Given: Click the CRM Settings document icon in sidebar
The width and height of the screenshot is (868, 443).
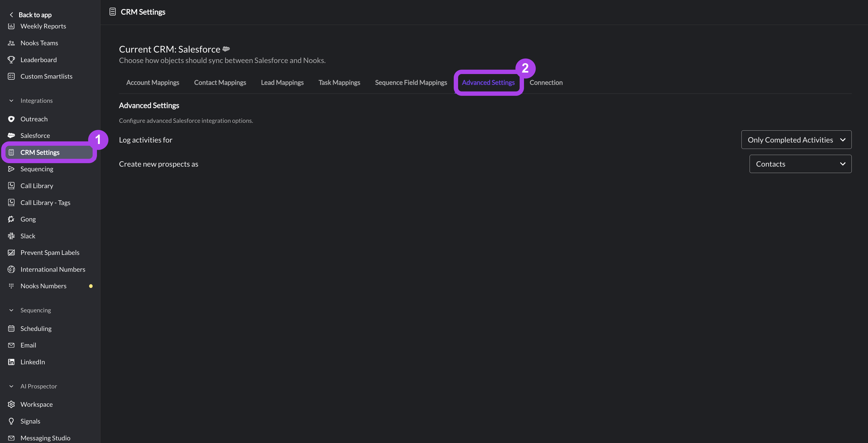Looking at the screenshot, I should point(11,152).
